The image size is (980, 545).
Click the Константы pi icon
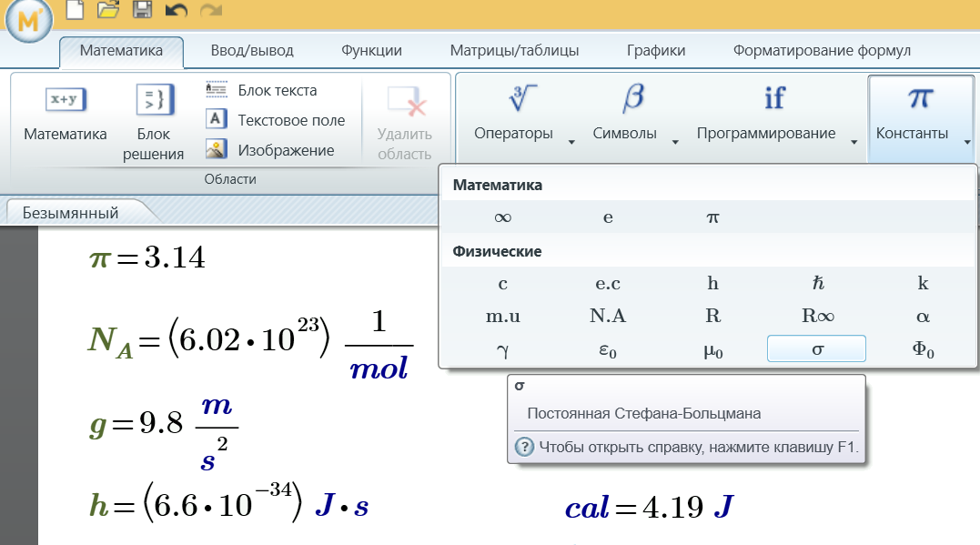919,99
